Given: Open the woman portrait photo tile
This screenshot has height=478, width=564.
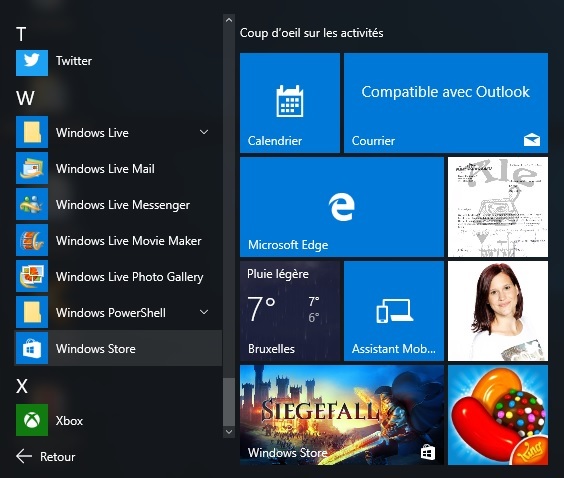Looking at the screenshot, I should click(498, 311).
